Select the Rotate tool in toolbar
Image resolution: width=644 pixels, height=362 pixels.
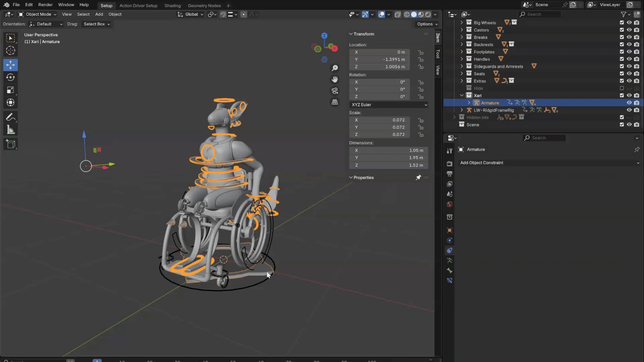[10, 77]
